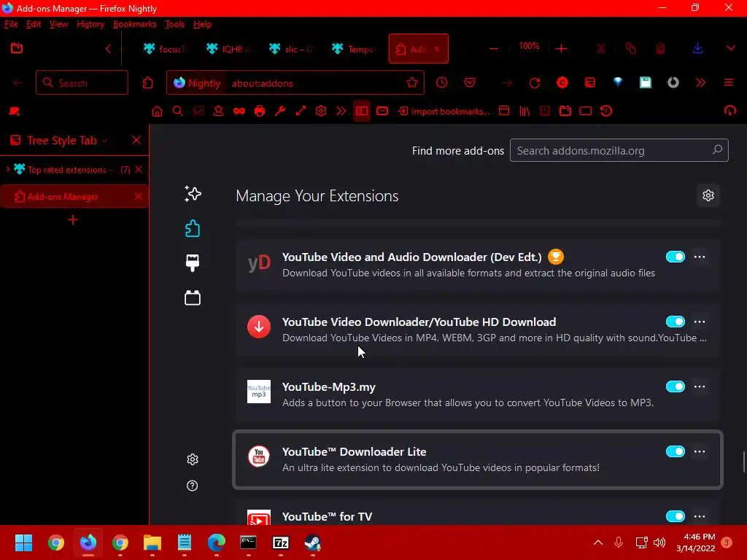The height and width of the screenshot is (560, 747).
Task: Open more options for YouTube™ Downloader Lite
Action: pyautogui.click(x=700, y=451)
